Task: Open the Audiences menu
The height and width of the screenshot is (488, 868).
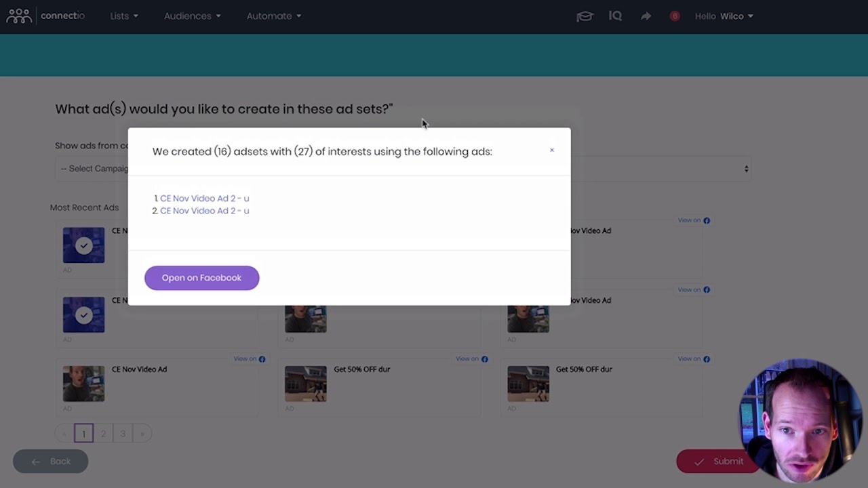Action: 192,16
